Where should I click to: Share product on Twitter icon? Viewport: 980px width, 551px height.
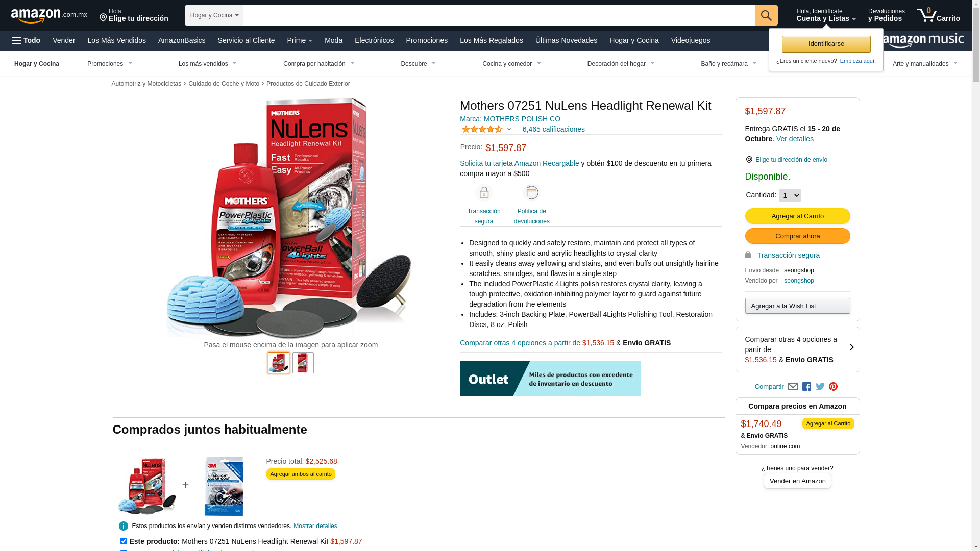(x=820, y=387)
